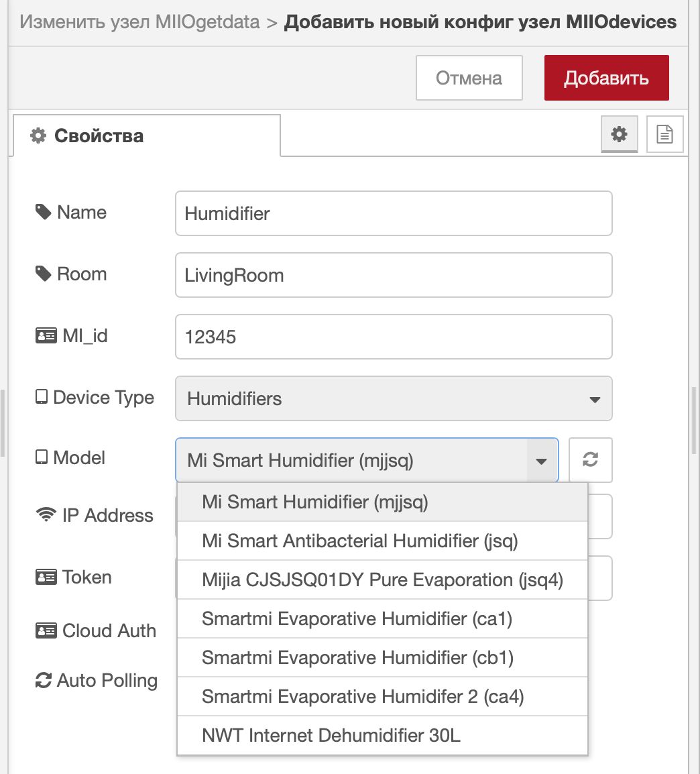Focus the Name field containing Humidifier
Viewport: 700px width, 774px height.
(x=394, y=213)
